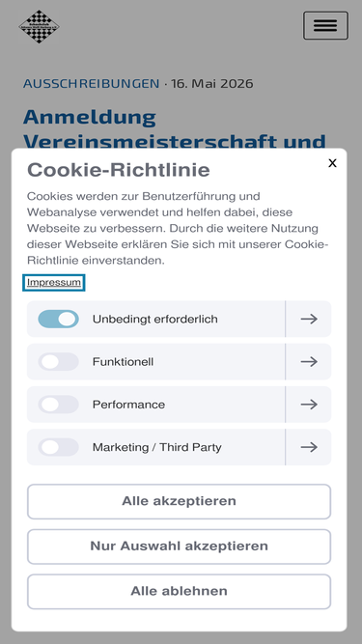362x644 pixels.
Task: Open the Impressum link
Action: [54, 283]
